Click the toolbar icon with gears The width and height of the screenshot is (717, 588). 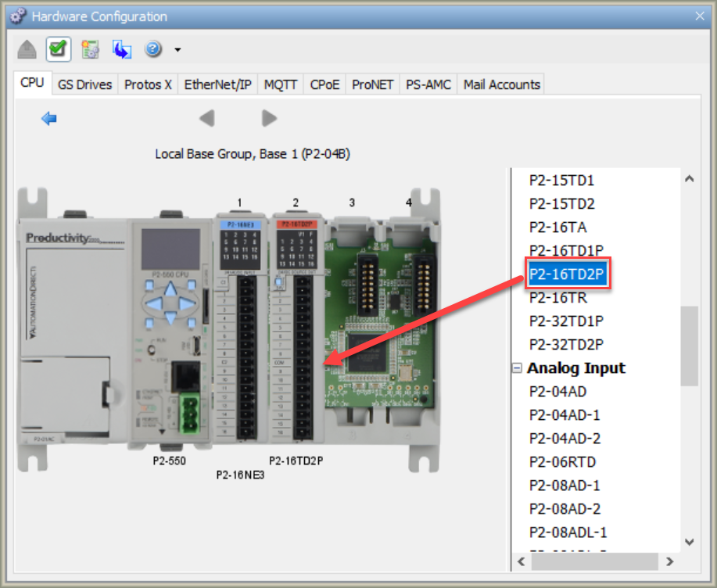(90, 50)
